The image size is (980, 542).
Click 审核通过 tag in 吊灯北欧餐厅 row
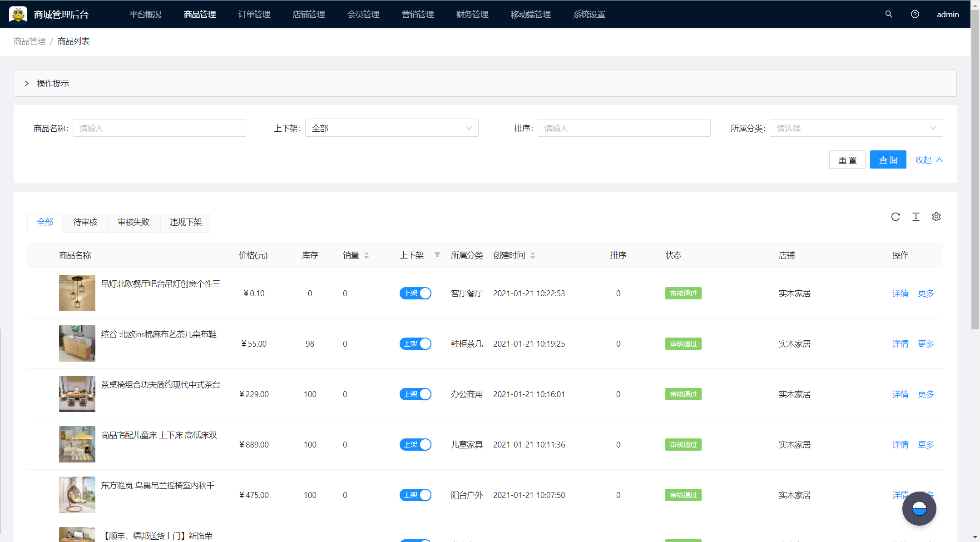pos(683,293)
